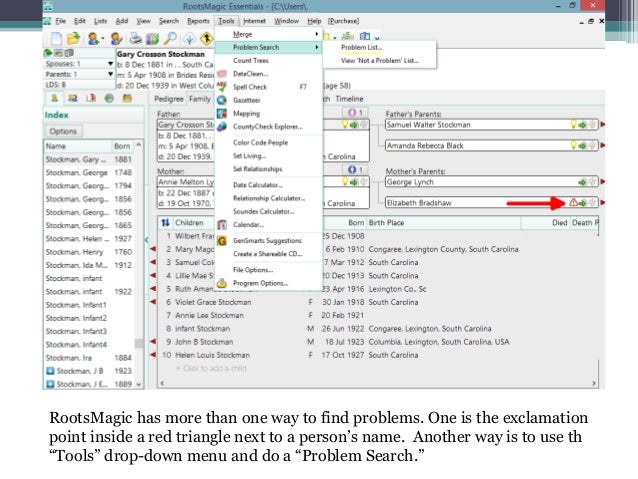Click the map icon in the toolbar
638x479 pixels.
(x=365, y=37)
